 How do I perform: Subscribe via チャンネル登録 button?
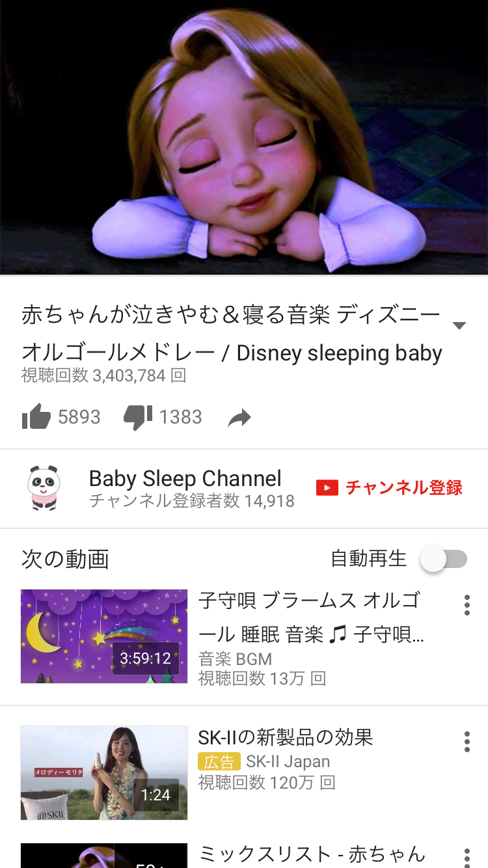pos(389,488)
